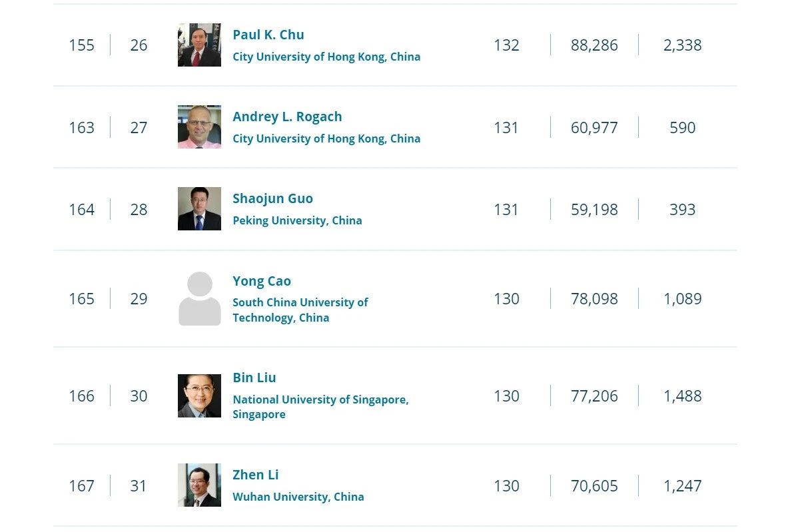Open Bin Liu's profile photo
Screen dimensions: 794x532
coord(199,396)
